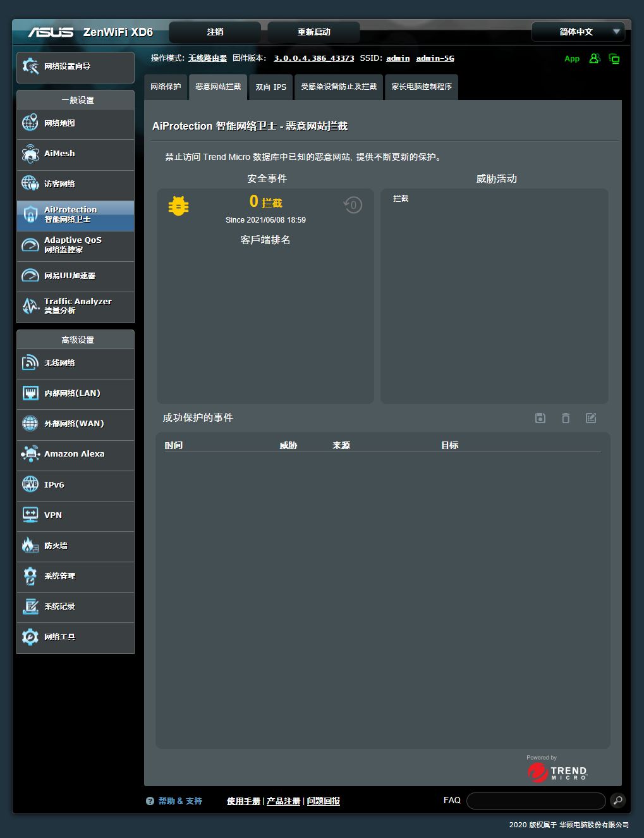The width and height of the screenshot is (644, 838).
Task: Click the FAQ search magnifier button
Action: (x=618, y=801)
